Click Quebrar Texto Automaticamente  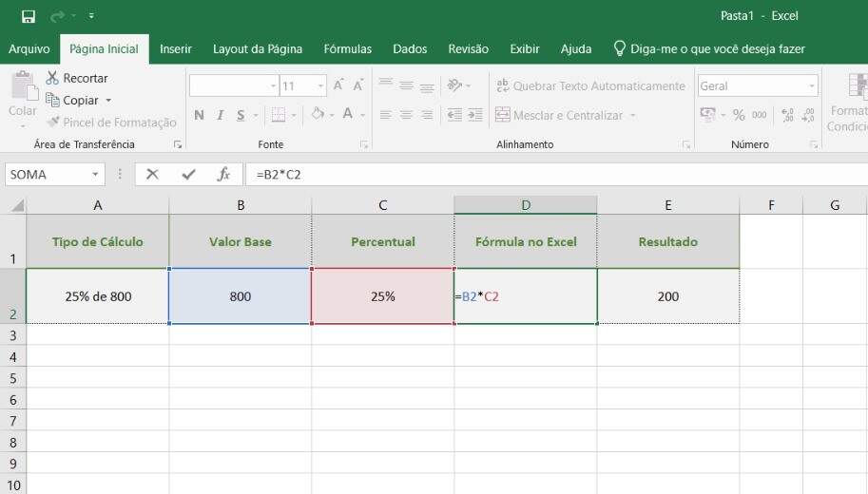coord(590,85)
